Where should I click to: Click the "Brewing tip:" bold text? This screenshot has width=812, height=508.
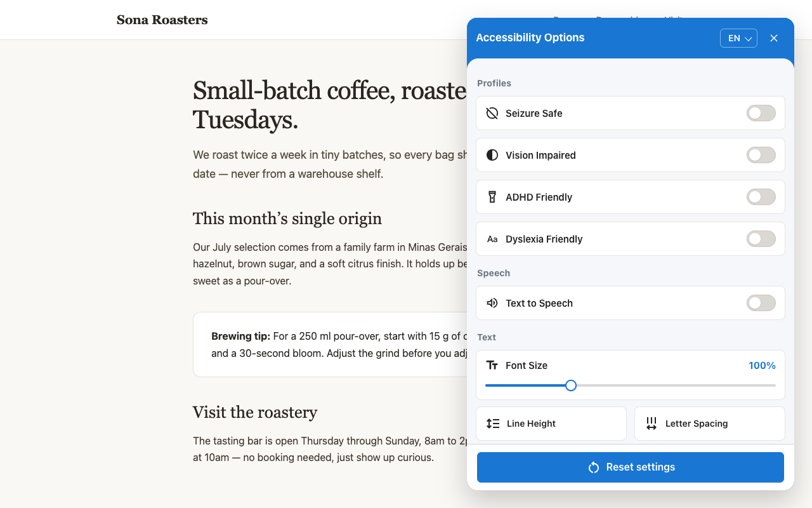241,336
